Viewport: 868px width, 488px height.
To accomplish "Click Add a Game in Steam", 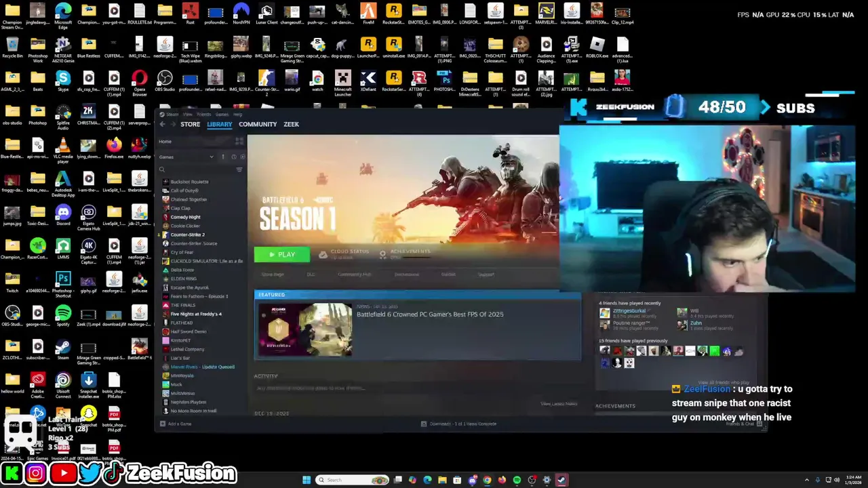I will pyautogui.click(x=176, y=424).
